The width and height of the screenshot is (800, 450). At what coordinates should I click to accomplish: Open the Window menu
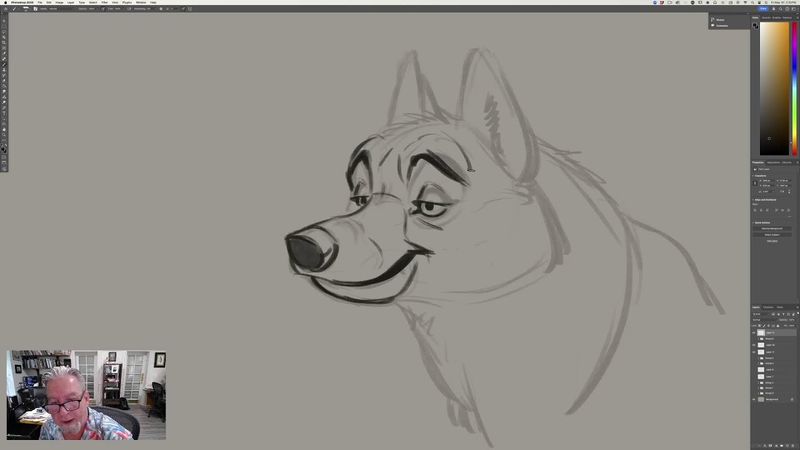141,2
